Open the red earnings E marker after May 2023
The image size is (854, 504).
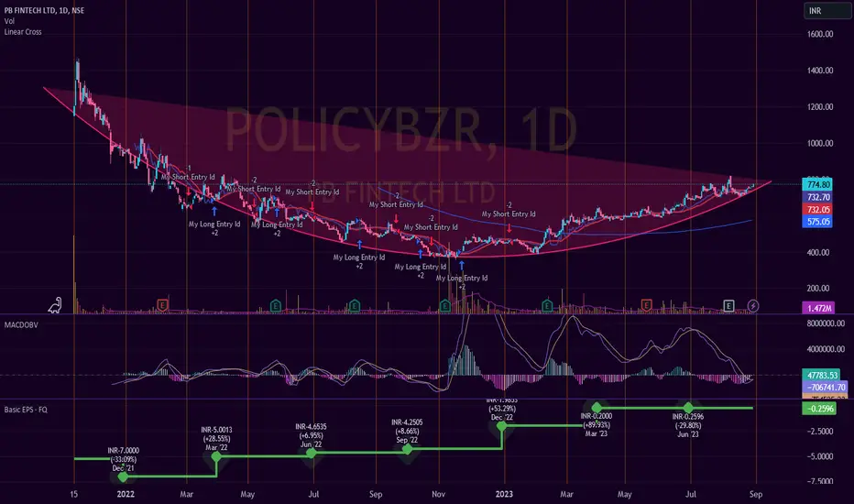(647, 305)
